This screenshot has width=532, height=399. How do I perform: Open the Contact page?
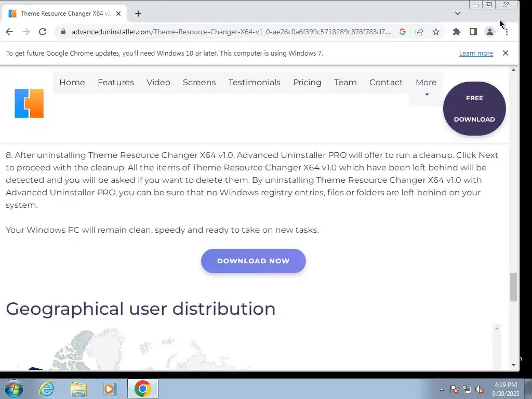[x=386, y=83]
